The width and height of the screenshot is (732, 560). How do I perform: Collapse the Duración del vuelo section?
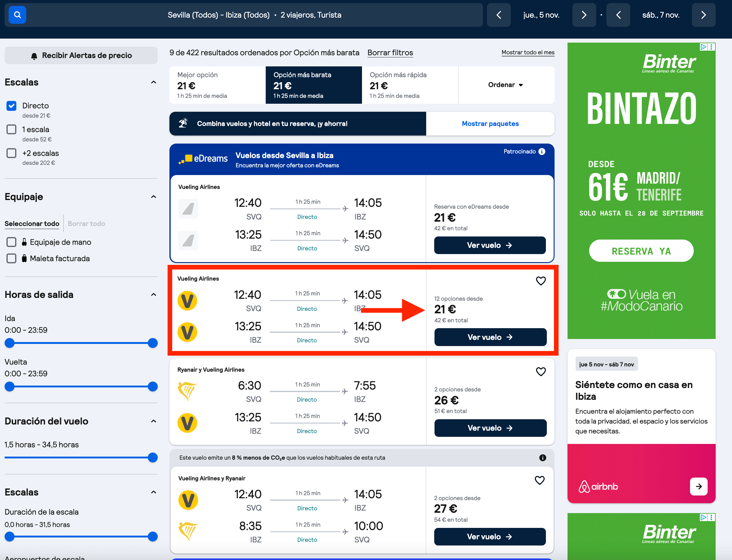pos(154,421)
